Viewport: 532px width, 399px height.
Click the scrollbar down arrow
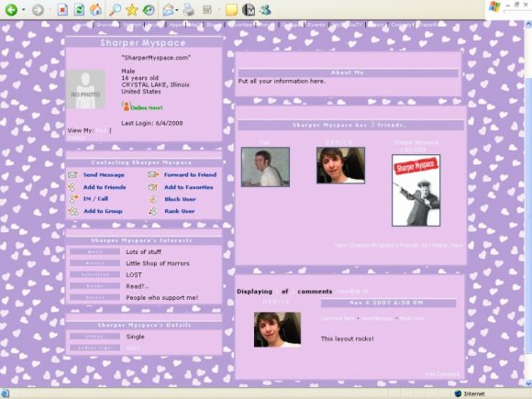[528, 383]
